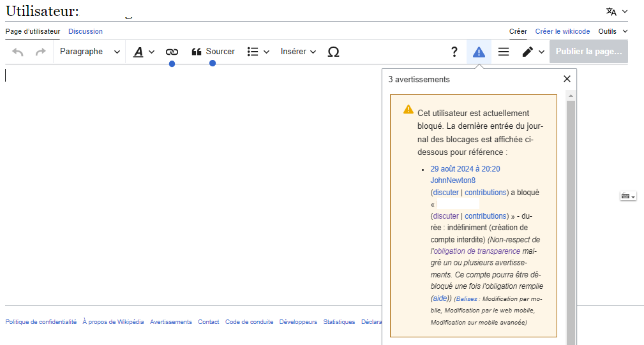Image resolution: width=644 pixels, height=345 pixels.
Task: Expand the Paragraphe format dropdown
Action: tap(89, 52)
